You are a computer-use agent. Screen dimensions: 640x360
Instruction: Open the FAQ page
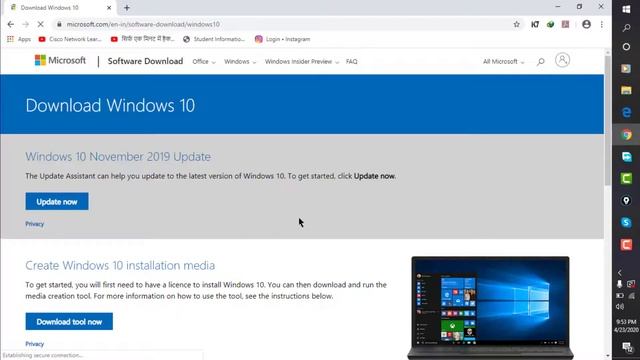(x=351, y=62)
